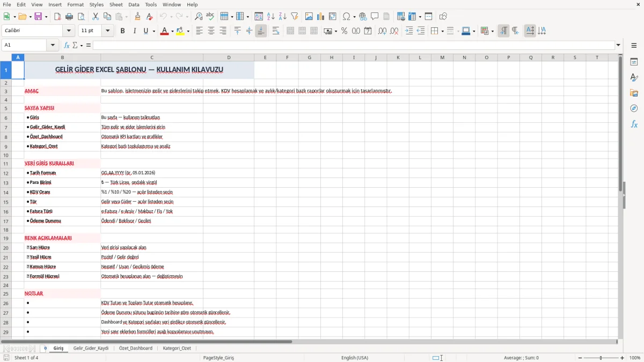This screenshot has height=362, width=644.
Task: Open the Open-file dropdown arrow
Action: click(x=30, y=17)
